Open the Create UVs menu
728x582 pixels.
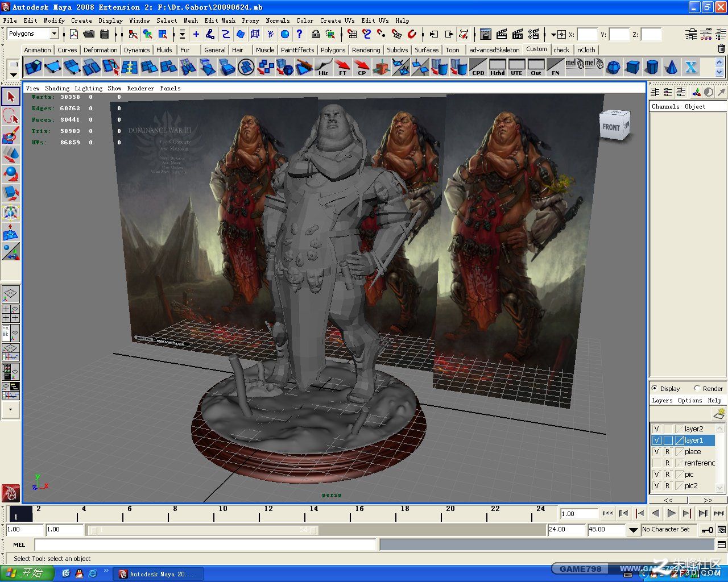pyautogui.click(x=337, y=20)
